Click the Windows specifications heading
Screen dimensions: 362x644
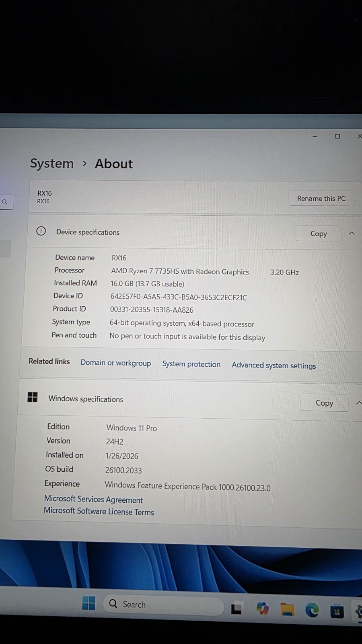[86, 399]
